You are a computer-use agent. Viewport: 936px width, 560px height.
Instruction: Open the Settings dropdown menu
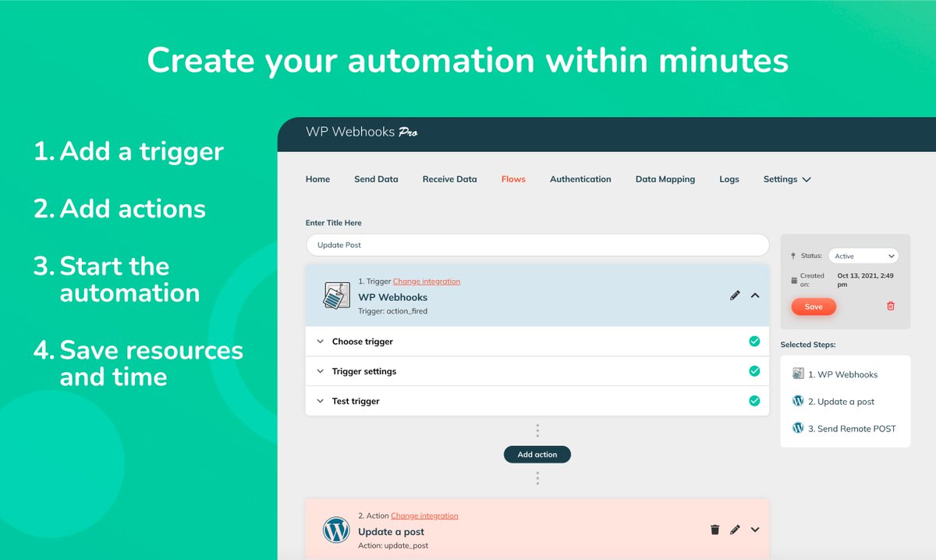click(x=787, y=179)
